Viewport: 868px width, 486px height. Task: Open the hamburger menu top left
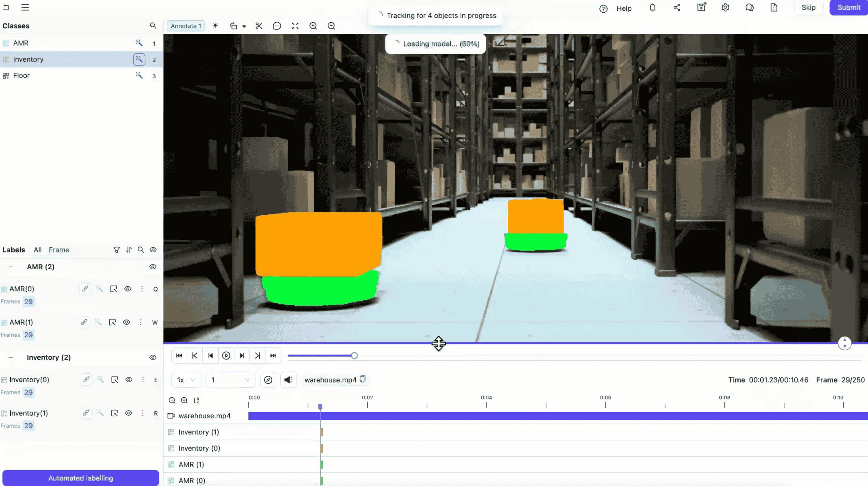tap(25, 7)
